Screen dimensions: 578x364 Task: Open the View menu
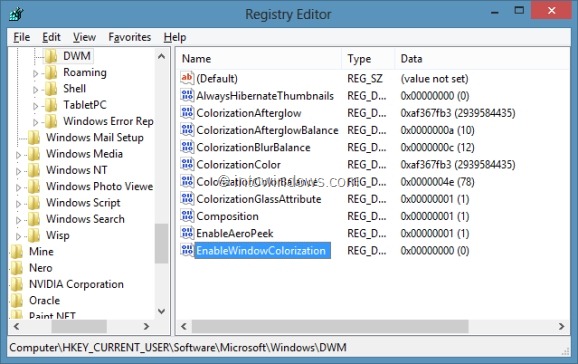click(x=84, y=37)
